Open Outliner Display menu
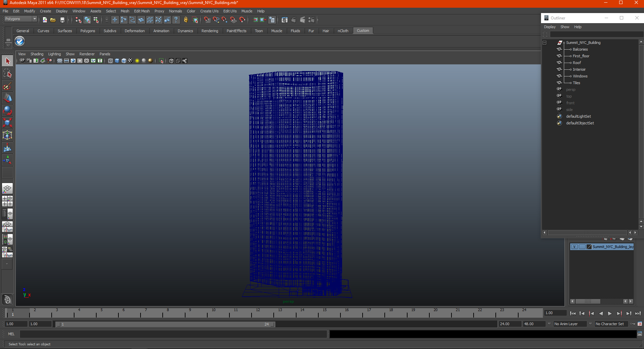The image size is (644, 349). tap(550, 27)
